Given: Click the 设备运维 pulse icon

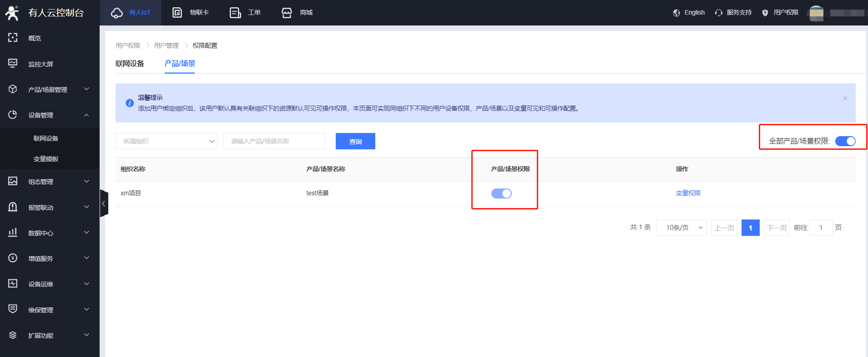Looking at the screenshot, I should (13, 284).
